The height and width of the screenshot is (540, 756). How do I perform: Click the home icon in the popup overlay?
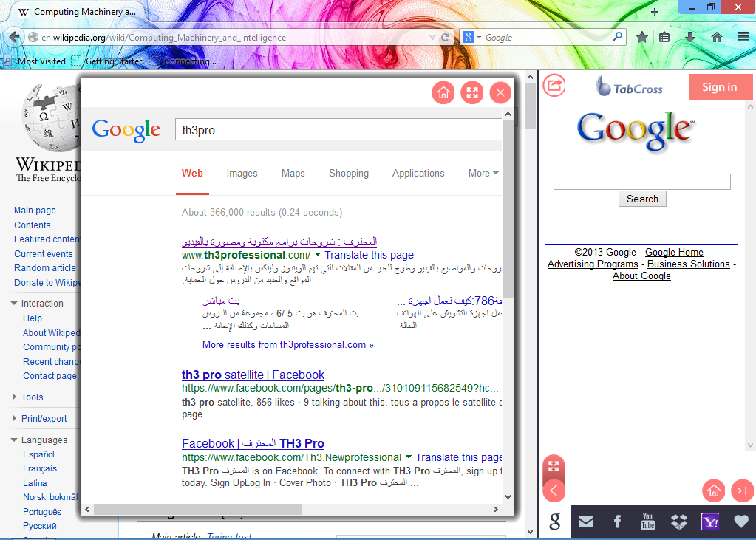(x=443, y=92)
